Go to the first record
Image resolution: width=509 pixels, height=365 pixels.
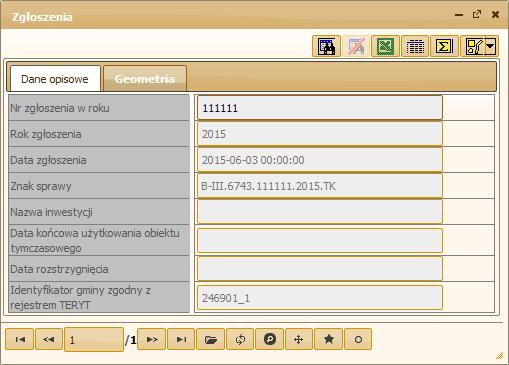(x=20, y=339)
